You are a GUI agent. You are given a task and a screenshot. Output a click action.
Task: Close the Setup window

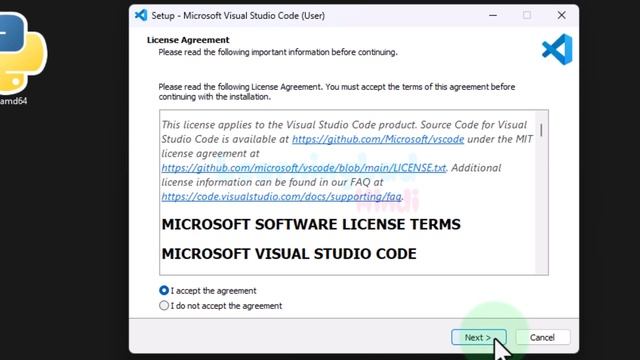coord(562,15)
